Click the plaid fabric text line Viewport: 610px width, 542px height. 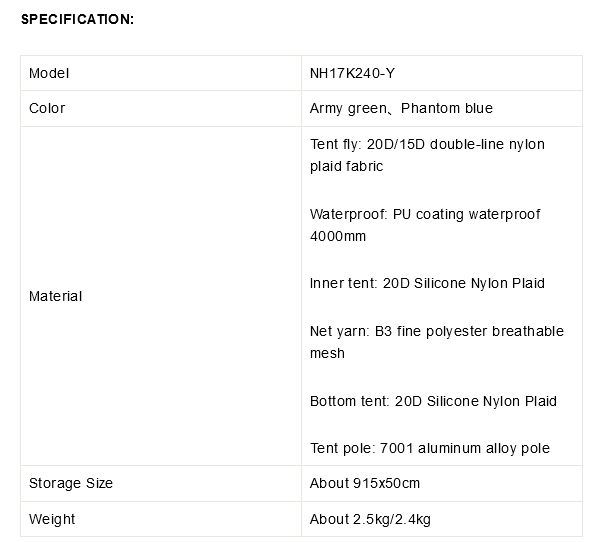click(346, 166)
